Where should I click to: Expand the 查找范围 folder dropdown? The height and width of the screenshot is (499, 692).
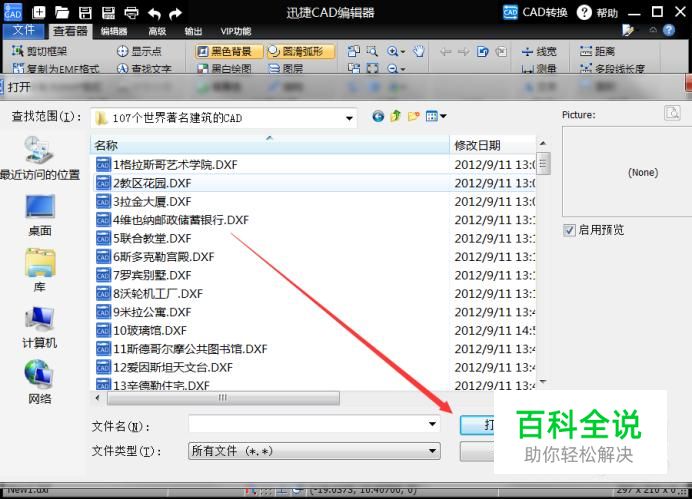[349, 118]
